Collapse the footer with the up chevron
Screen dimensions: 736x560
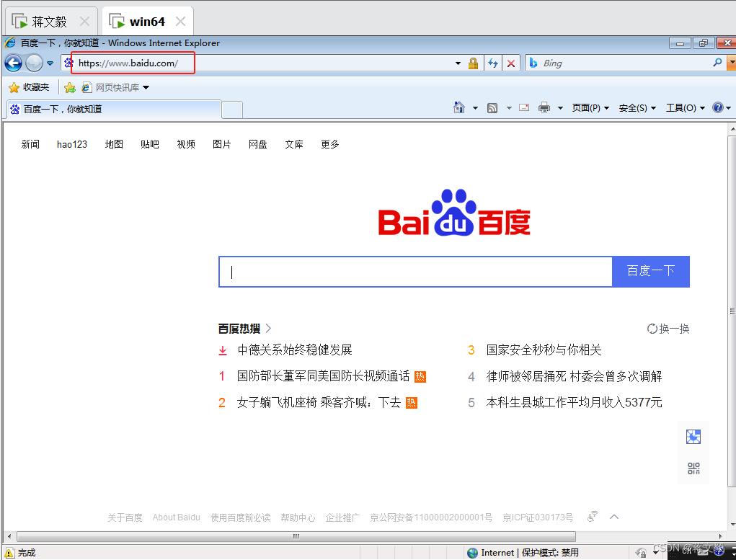[614, 517]
